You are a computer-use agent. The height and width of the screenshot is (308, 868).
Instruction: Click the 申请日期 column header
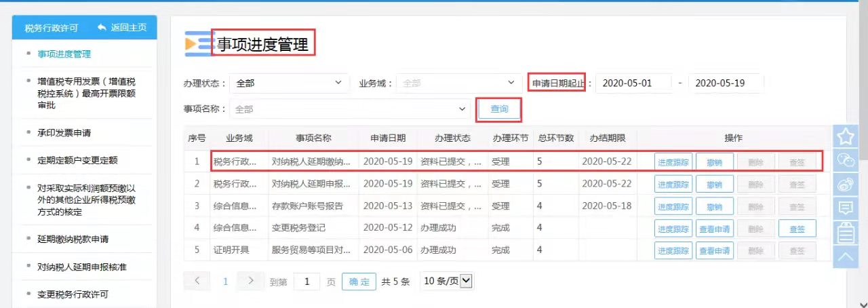[x=388, y=138]
